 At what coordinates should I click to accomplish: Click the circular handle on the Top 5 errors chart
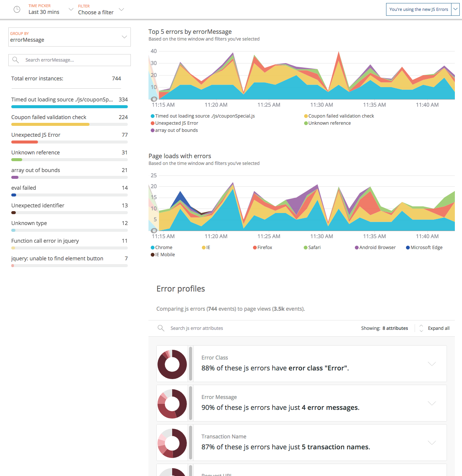pyautogui.click(x=154, y=99)
